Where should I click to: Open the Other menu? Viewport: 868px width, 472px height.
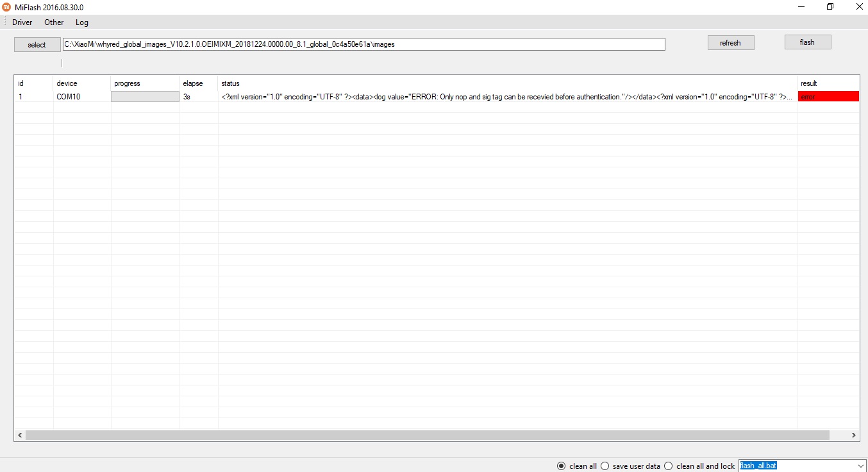pyautogui.click(x=54, y=22)
